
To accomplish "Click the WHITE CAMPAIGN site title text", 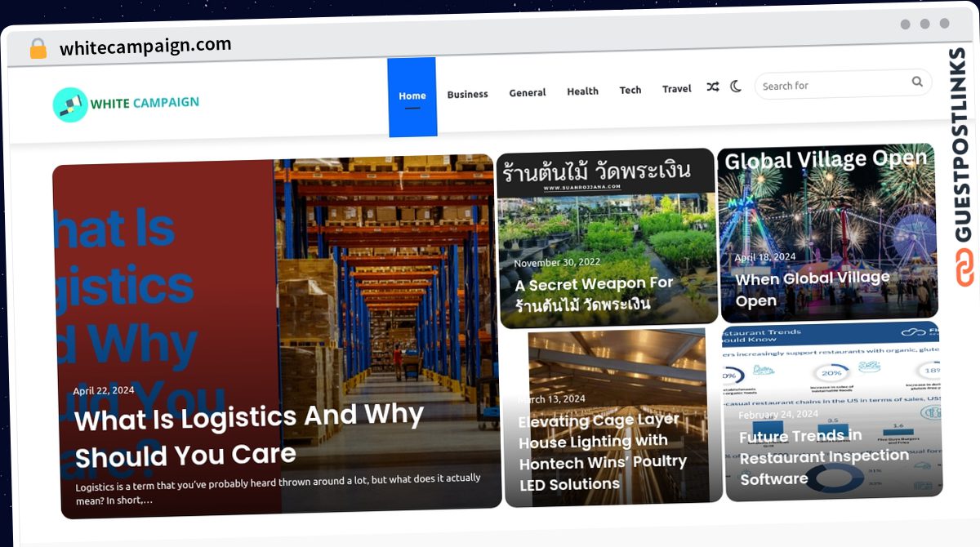I will coord(145,103).
